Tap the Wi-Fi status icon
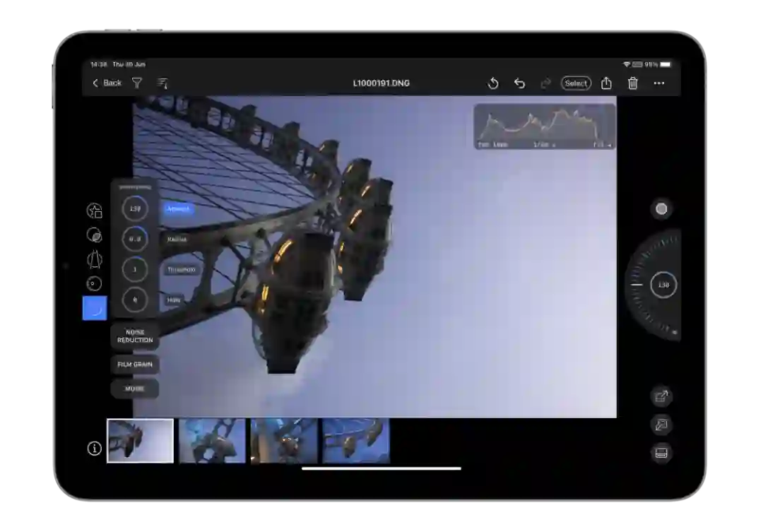 [x=627, y=64]
